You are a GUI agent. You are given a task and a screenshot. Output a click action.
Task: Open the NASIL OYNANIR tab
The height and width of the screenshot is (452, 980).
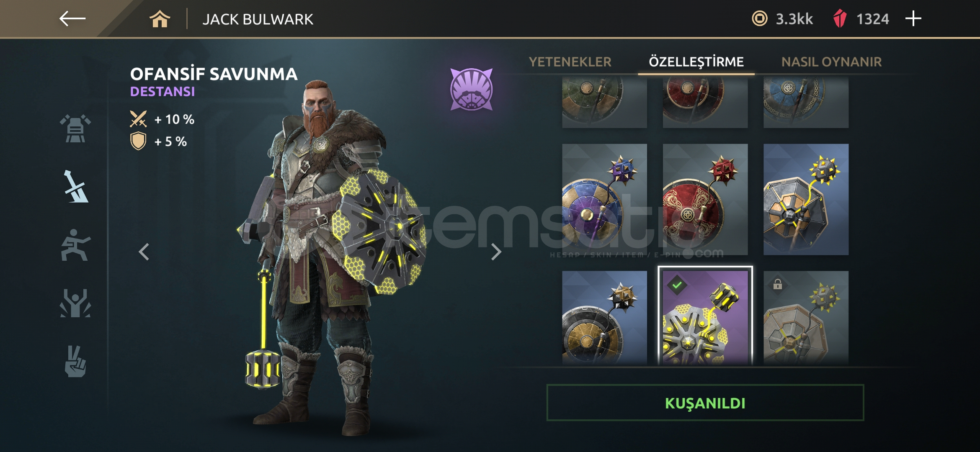[x=832, y=62]
